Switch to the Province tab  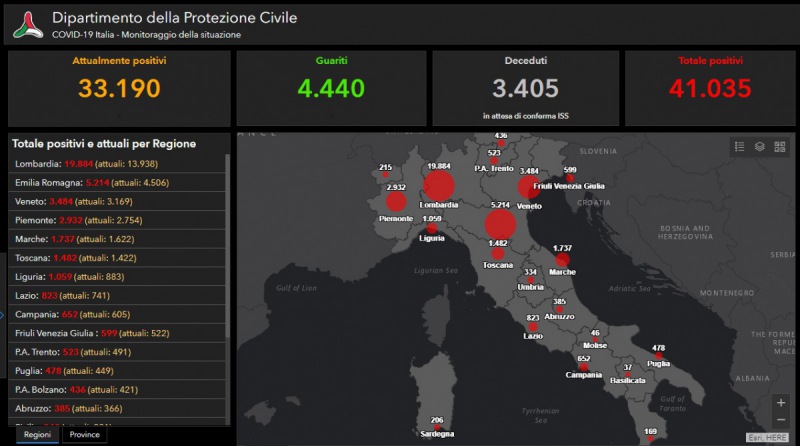(x=84, y=435)
